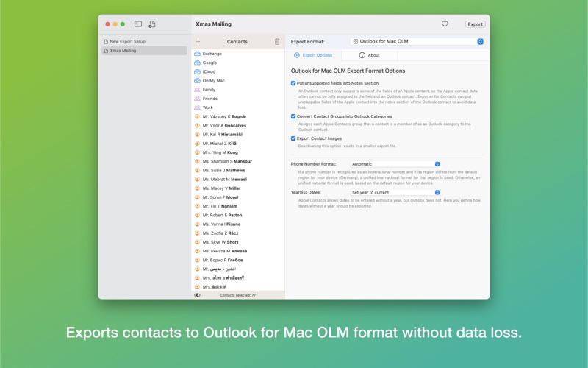Click contact icon for Ms. Mebrat M Mewael
Image resolution: width=588 pixels, height=368 pixels.
tap(197, 180)
